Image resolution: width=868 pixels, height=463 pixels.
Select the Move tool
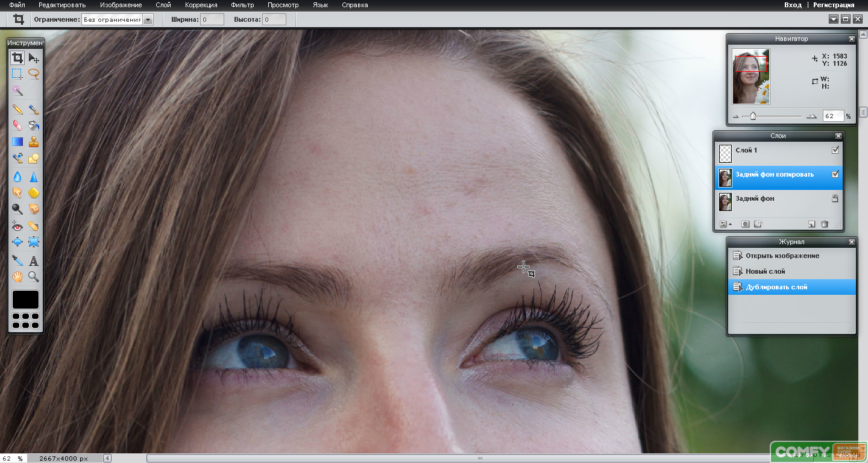pyautogui.click(x=34, y=58)
